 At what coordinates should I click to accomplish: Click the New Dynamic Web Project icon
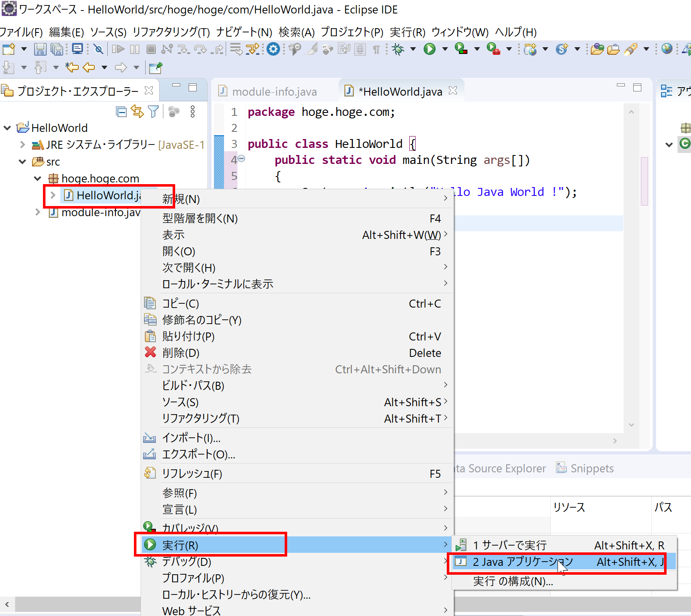click(x=530, y=49)
